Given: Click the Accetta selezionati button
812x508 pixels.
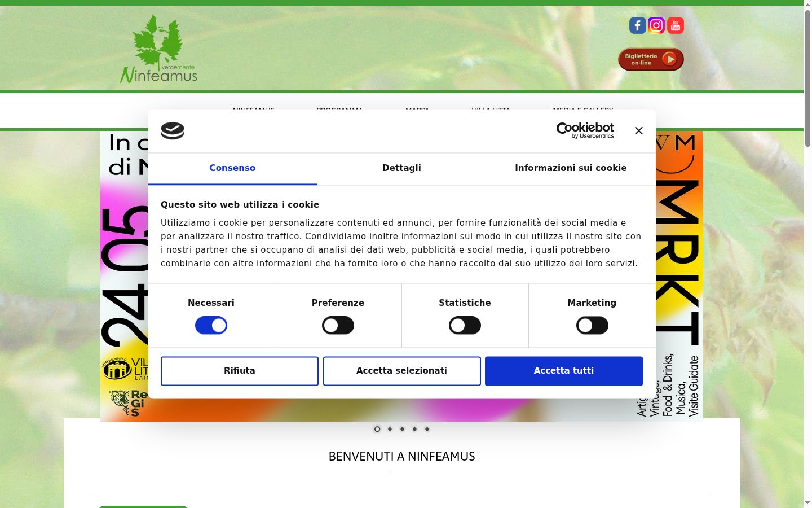Looking at the screenshot, I should pos(401,371).
